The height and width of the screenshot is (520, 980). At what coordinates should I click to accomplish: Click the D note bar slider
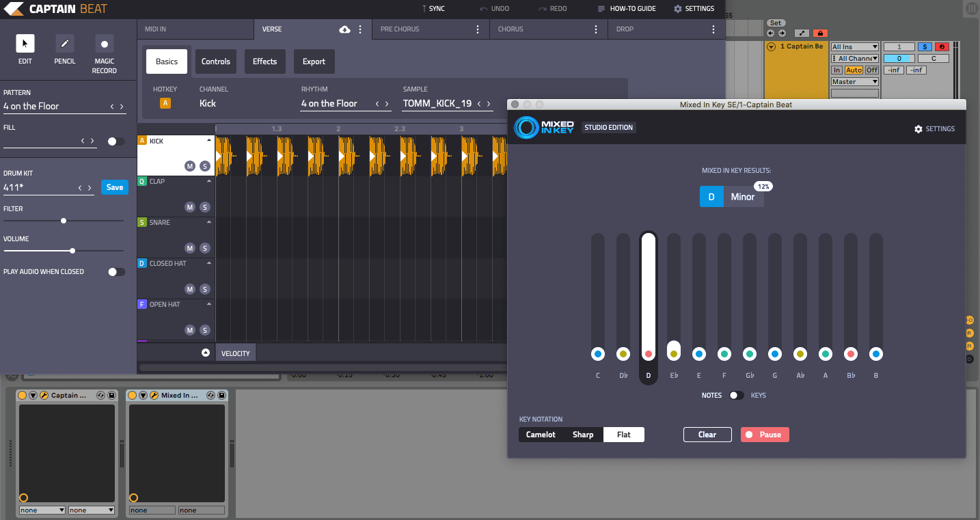pyautogui.click(x=649, y=297)
